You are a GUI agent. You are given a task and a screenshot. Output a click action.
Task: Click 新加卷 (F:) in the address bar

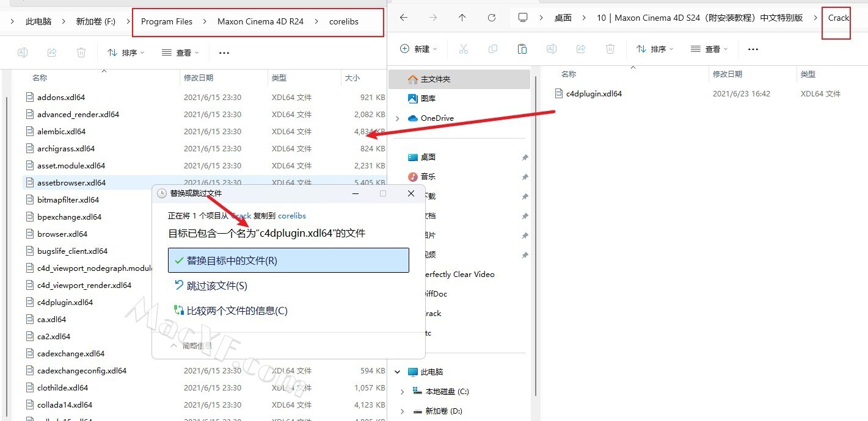pyautogui.click(x=95, y=21)
